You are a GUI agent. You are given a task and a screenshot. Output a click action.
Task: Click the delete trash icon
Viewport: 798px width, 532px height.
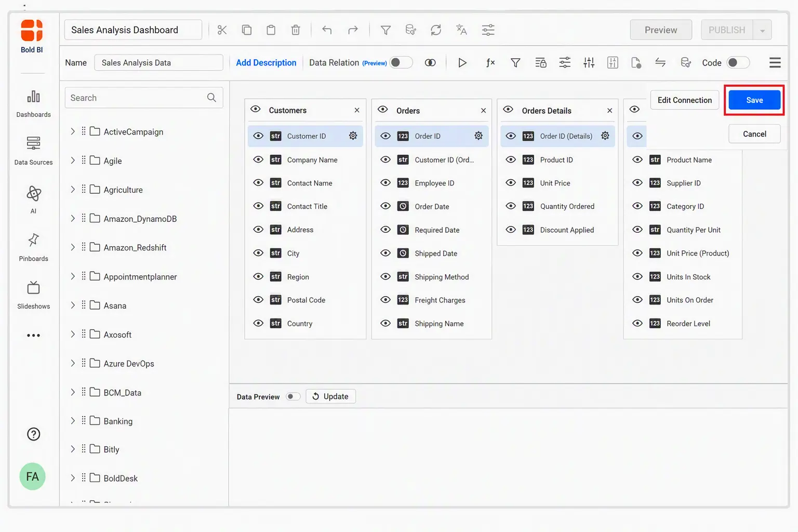(296, 30)
